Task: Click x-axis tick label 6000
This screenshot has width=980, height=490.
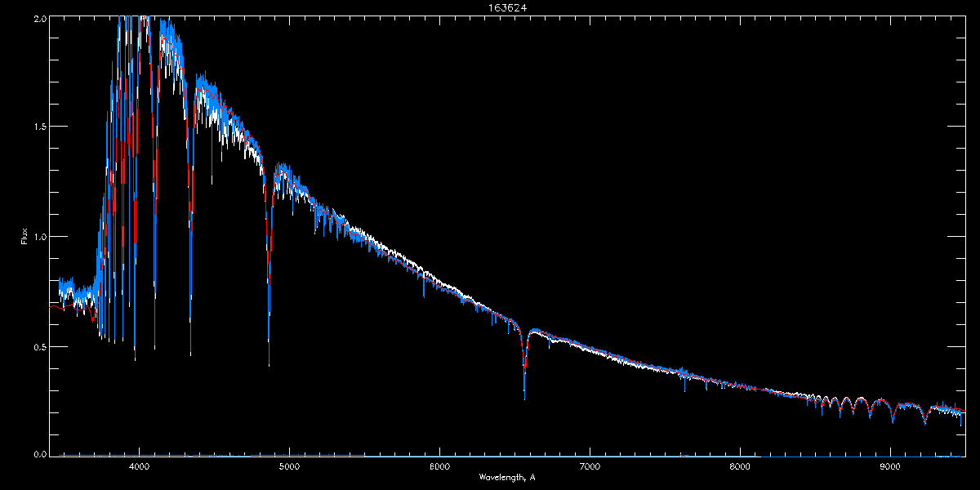Action: (439, 466)
